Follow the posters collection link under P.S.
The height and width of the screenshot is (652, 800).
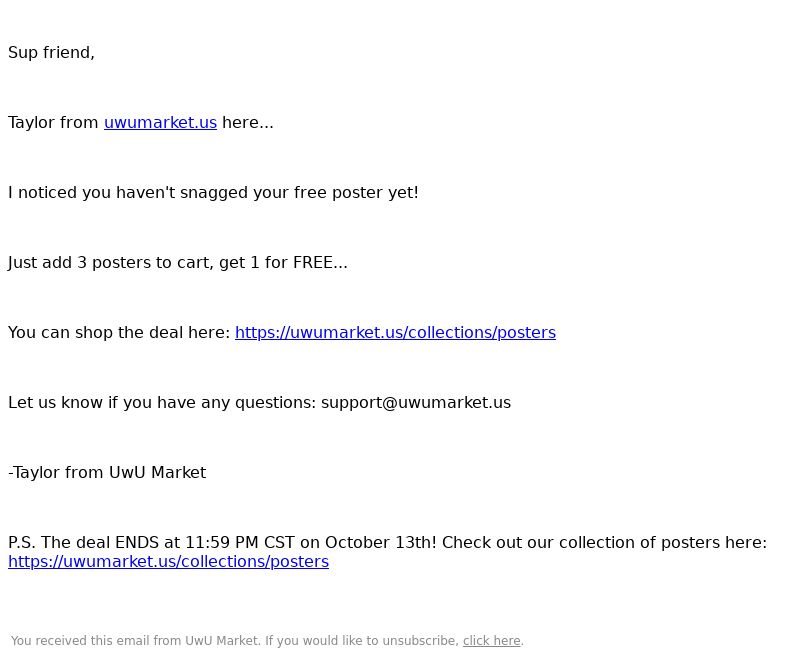tap(168, 562)
